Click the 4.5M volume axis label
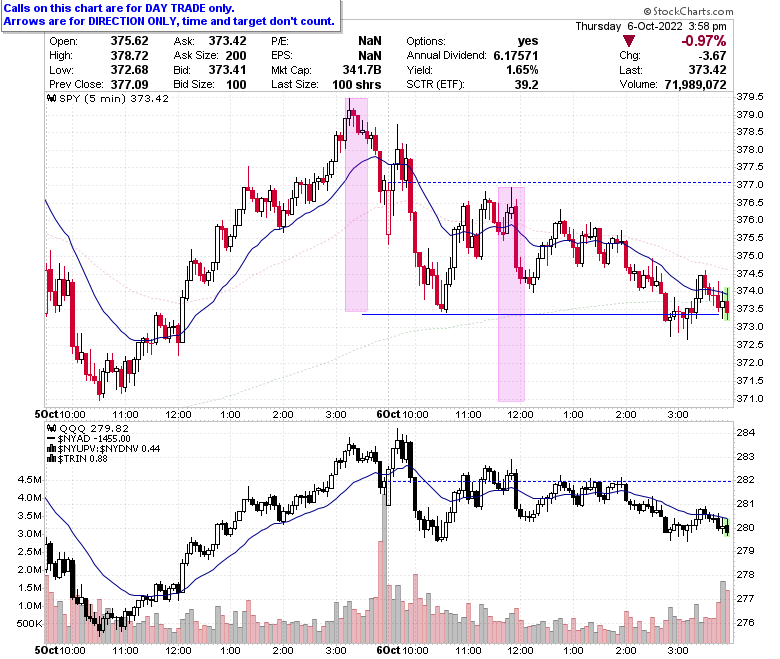780x659 pixels. point(30,480)
